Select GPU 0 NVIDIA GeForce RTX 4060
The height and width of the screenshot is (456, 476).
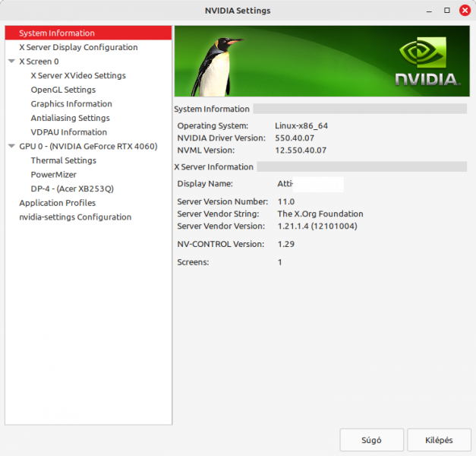(x=88, y=146)
